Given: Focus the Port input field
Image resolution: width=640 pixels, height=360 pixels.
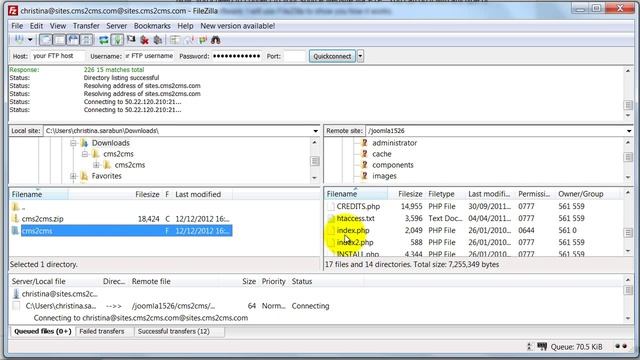Looking at the screenshot, I should coord(294,56).
